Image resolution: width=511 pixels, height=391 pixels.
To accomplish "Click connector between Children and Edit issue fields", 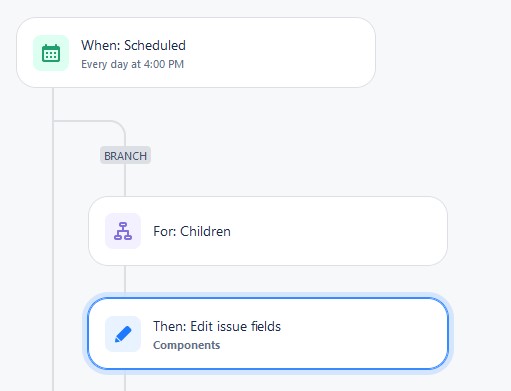I will click(125, 279).
